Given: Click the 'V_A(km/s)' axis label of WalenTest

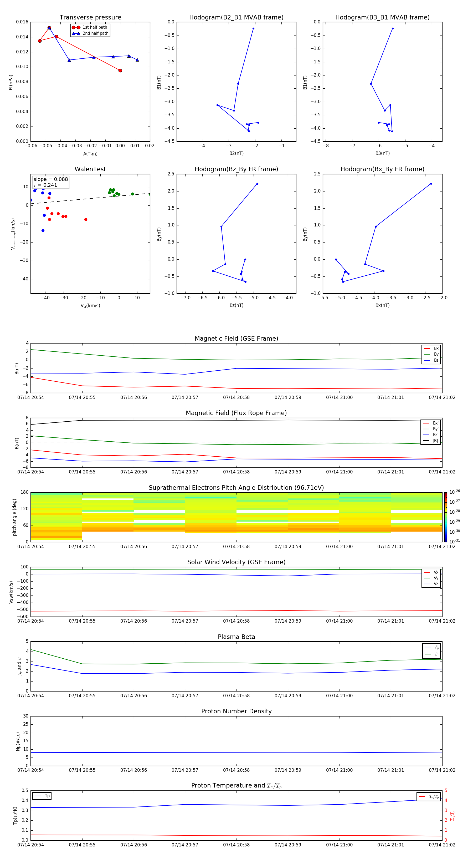Looking at the screenshot, I should 90,306.
